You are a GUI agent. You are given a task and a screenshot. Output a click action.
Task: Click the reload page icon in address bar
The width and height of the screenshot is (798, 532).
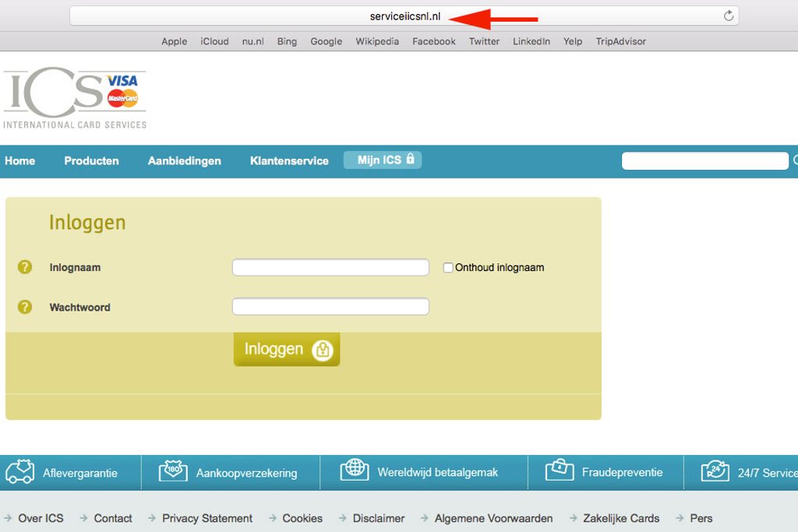[x=729, y=16]
